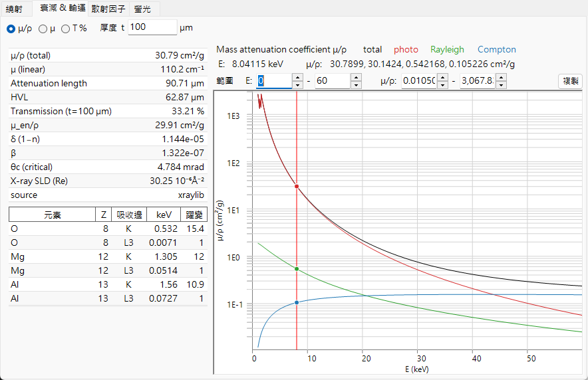Select the μ/ρ radio button
This screenshot has width=588, height=380.
click(11, 29)
